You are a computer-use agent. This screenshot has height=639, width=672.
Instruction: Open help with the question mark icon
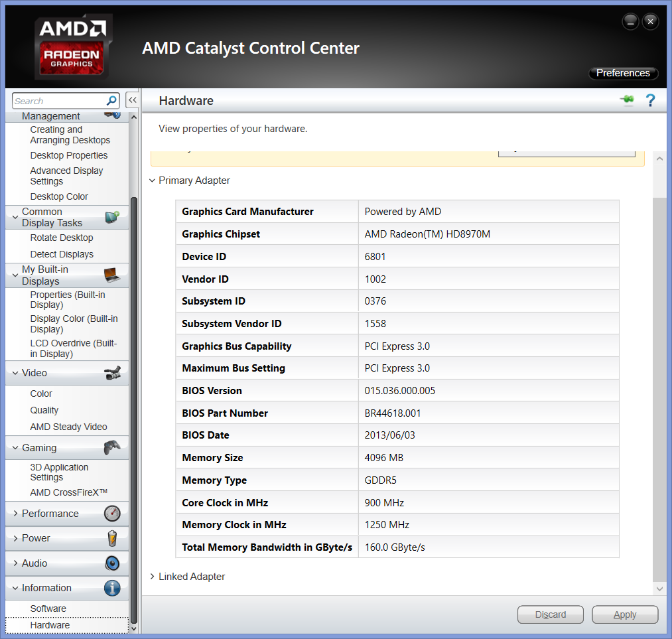pyautogui.click(x=650, y=100)
